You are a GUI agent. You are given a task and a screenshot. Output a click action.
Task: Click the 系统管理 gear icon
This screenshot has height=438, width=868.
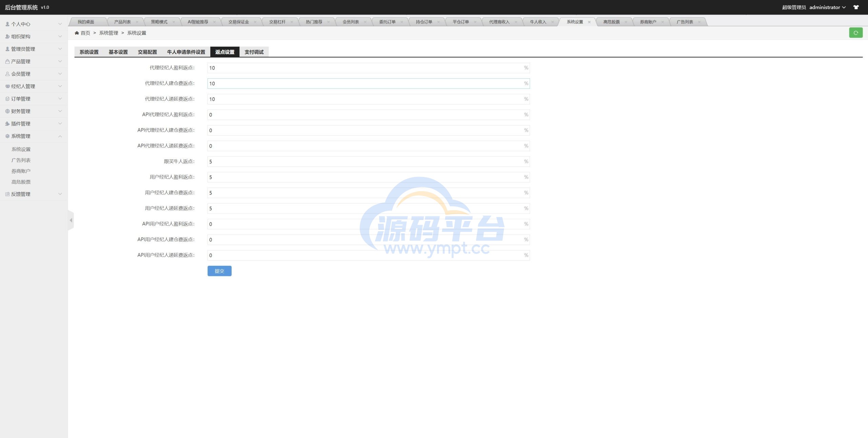7,136
